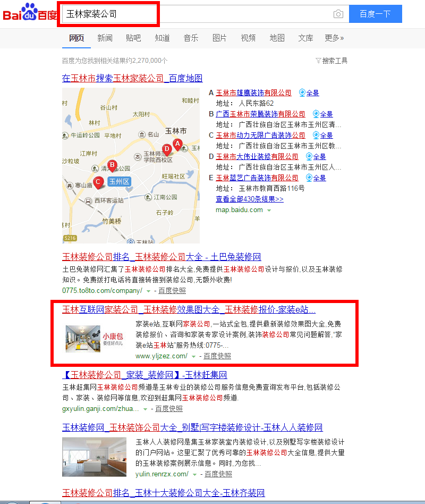Click the 百度一下 search button
425x504 pixels.
pyautogui.click(x=375, y=14)
